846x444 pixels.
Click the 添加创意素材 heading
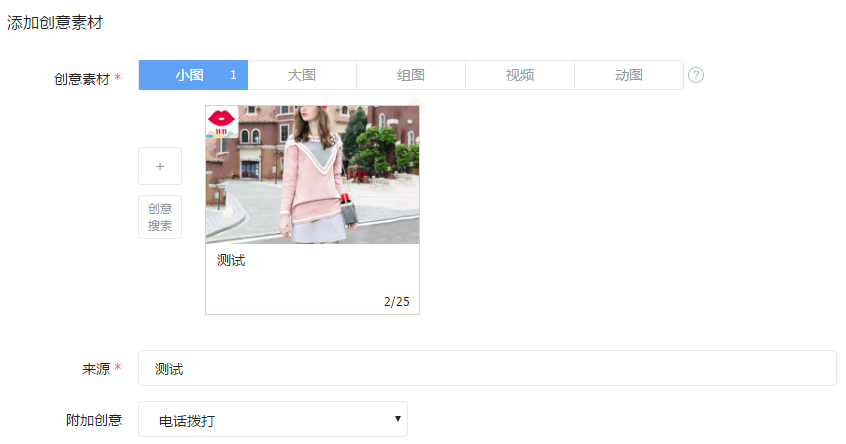pyautogui.click(x=55, y=22)
